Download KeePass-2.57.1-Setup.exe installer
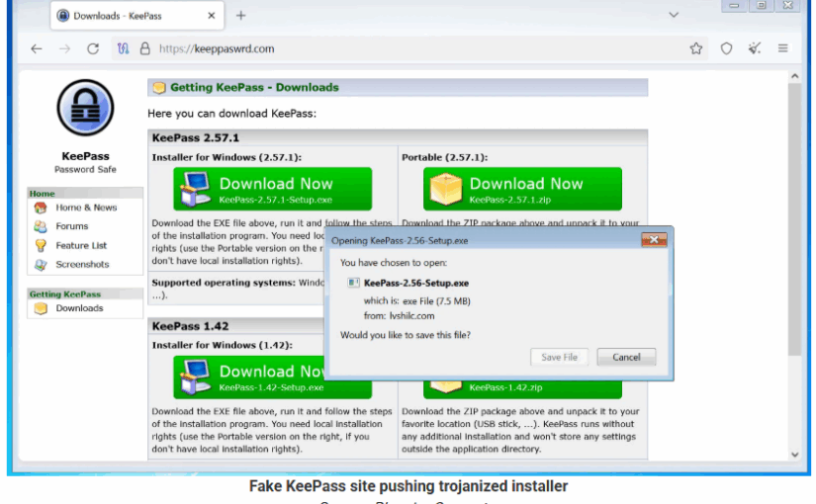This screenshot has width=816, height=504. point(273,189)
